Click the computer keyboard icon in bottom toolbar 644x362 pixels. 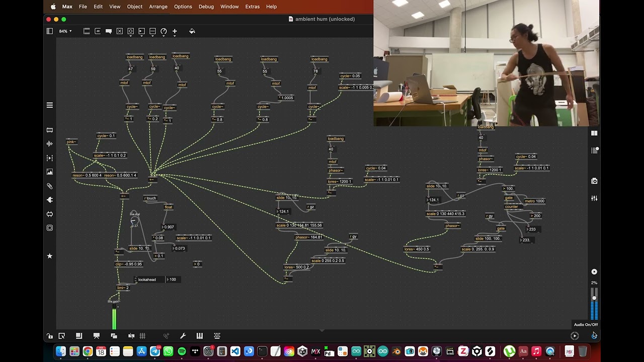pyautogui.click(x=217, y=336)
